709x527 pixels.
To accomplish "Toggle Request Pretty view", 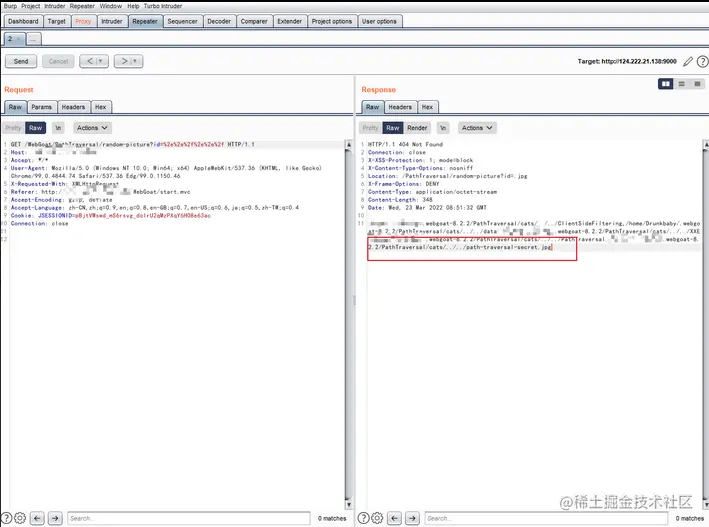I will coord(13,128).
